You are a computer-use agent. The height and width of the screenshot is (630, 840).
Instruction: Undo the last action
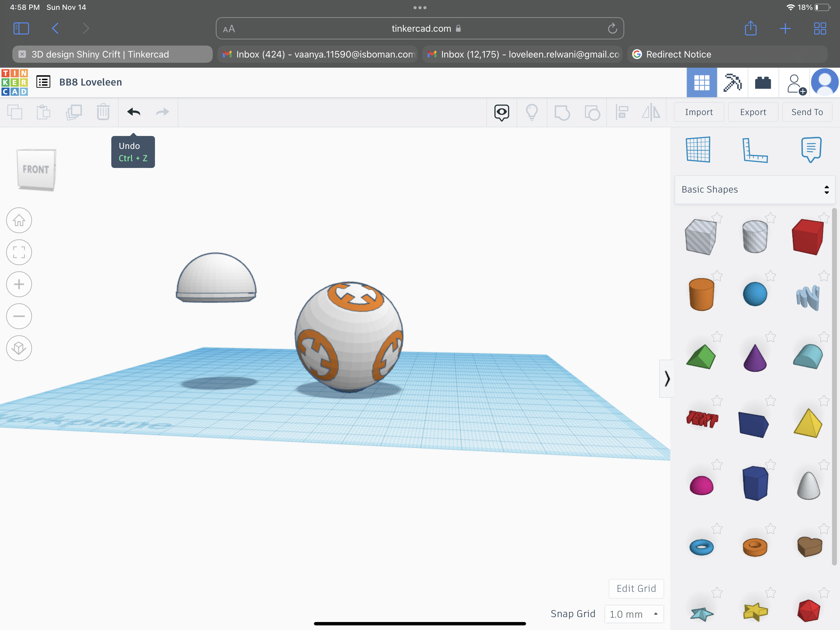(x=134, y=112)
